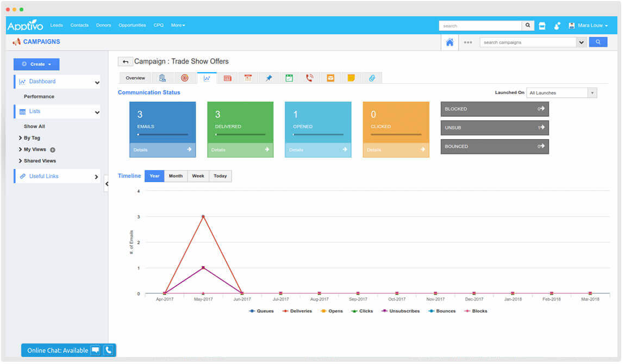Click the home icon near search campaigns
Screen dimensions: 625x364
point(449,42)
